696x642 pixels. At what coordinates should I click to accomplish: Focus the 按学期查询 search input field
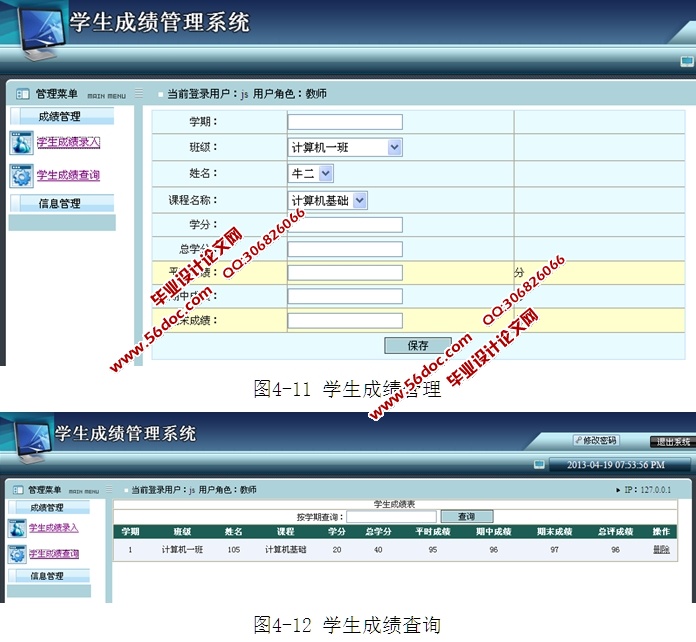pos(392,517)
